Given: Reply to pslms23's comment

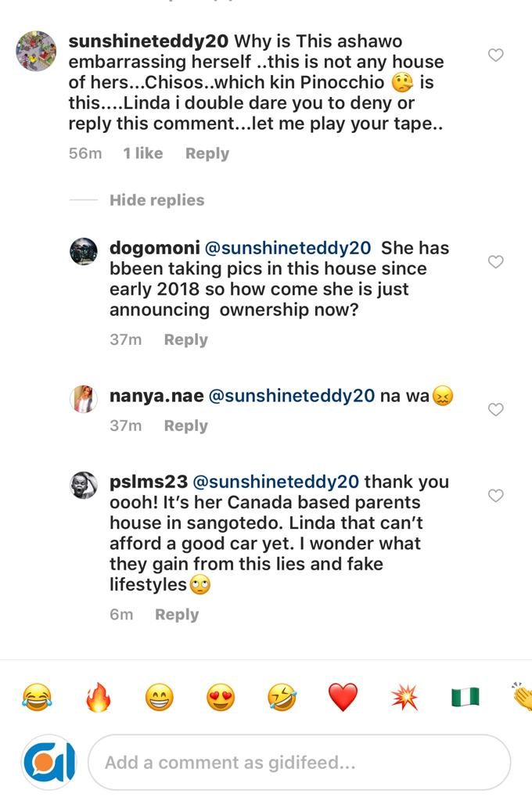Looking at the screenshot, I should click(177, 615).
